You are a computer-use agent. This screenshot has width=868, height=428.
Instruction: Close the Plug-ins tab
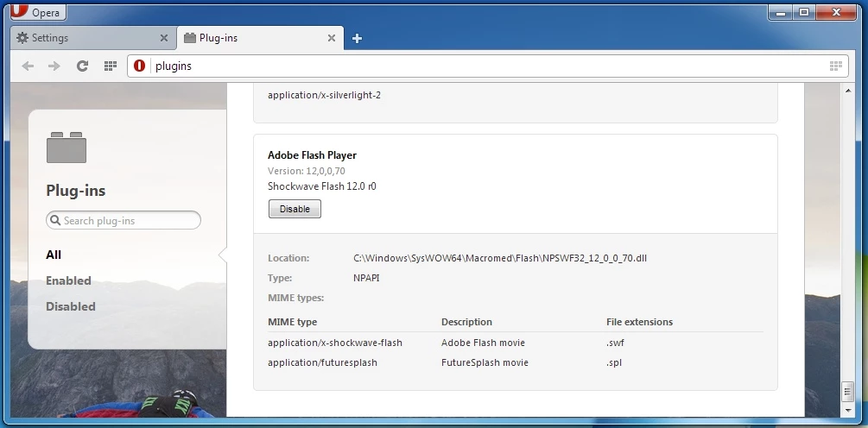(331, 38)
